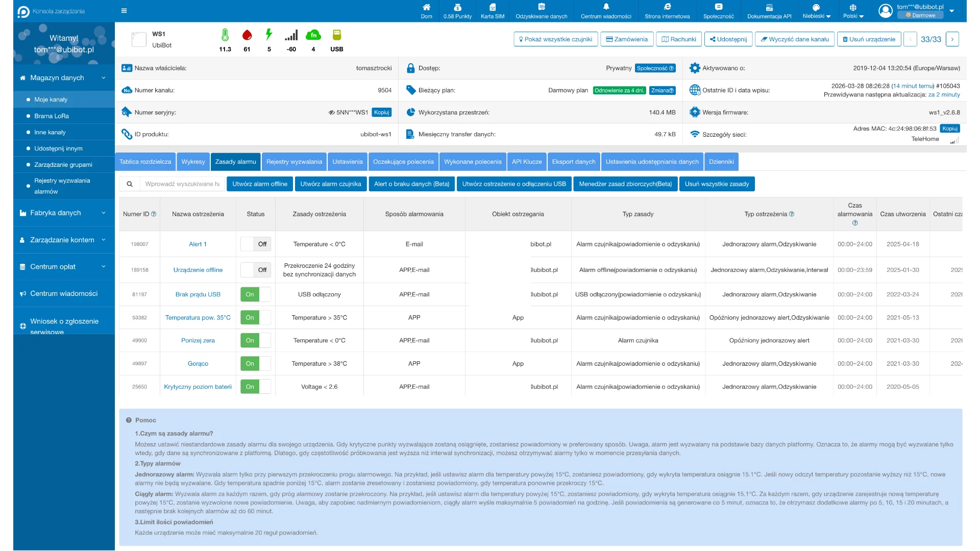Disable the Brak prądu USB toggle
This screenshot has height=551, width=980.
click(256, 294)
